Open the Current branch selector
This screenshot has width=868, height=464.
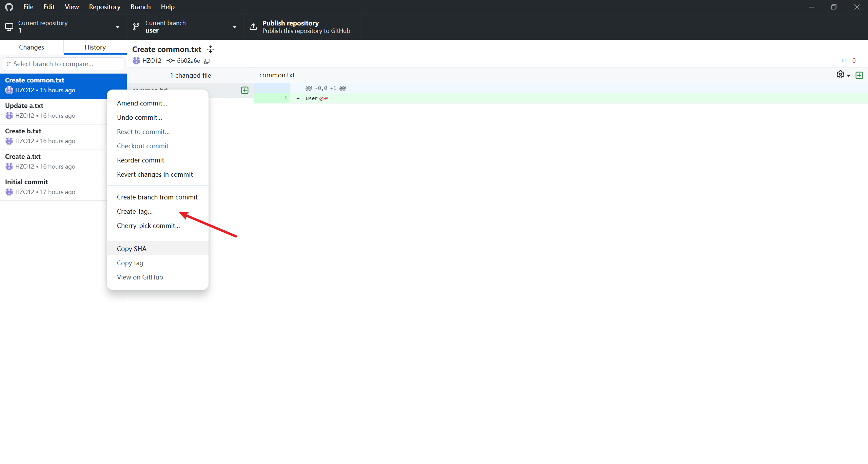click(185, 26)
